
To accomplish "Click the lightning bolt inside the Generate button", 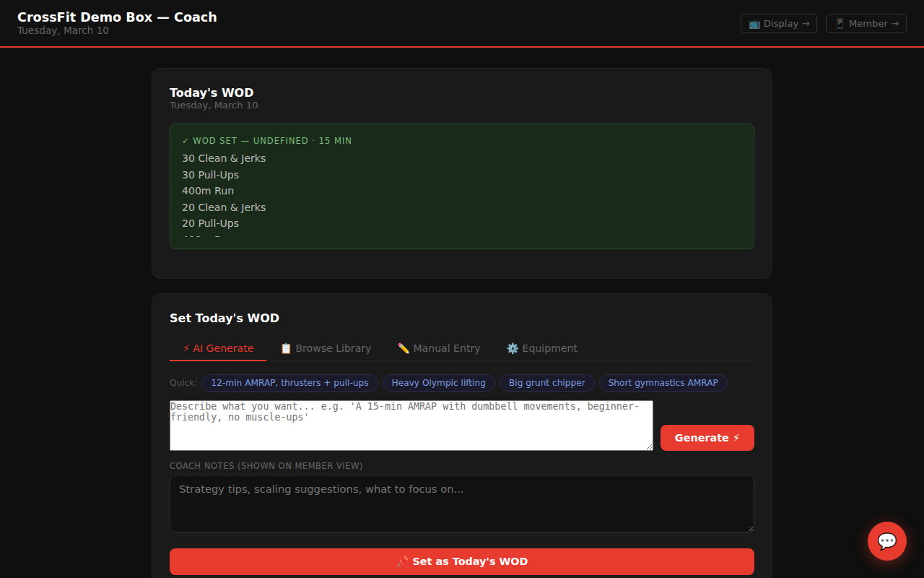I will (735, 437).
